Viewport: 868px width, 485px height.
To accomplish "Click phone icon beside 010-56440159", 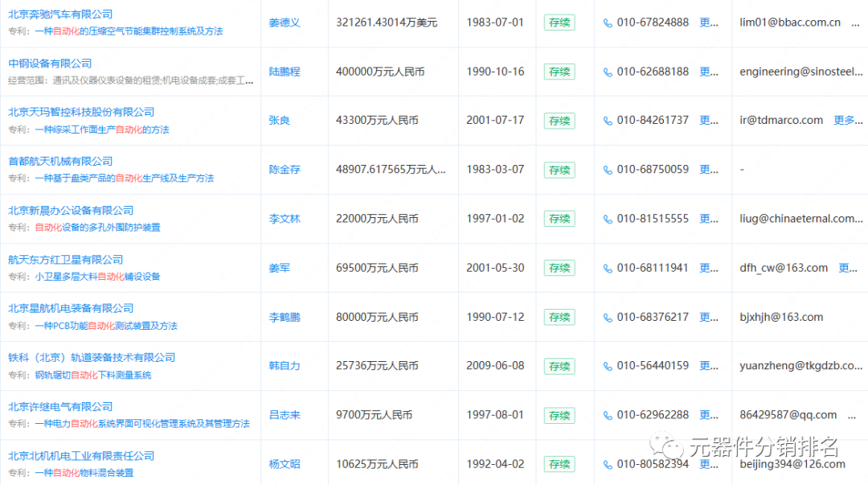I will click(x=608, y=367).
